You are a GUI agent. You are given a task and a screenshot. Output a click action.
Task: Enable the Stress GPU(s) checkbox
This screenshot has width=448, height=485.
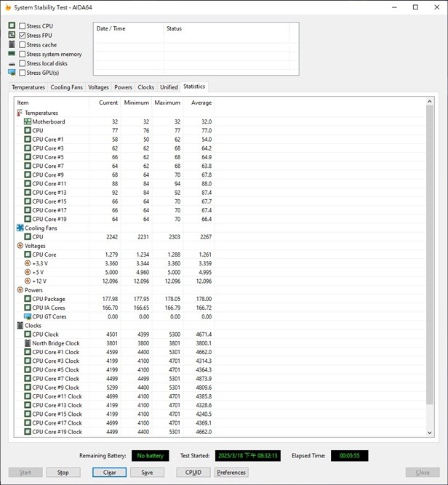[x=23, y=73]
